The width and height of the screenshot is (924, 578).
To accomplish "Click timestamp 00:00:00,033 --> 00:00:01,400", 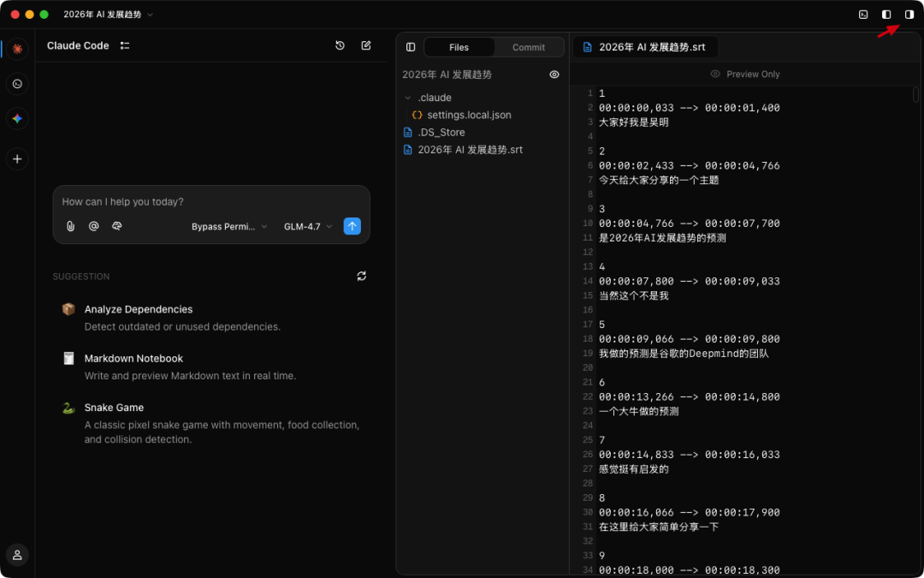I will click(x=690, y=108).
